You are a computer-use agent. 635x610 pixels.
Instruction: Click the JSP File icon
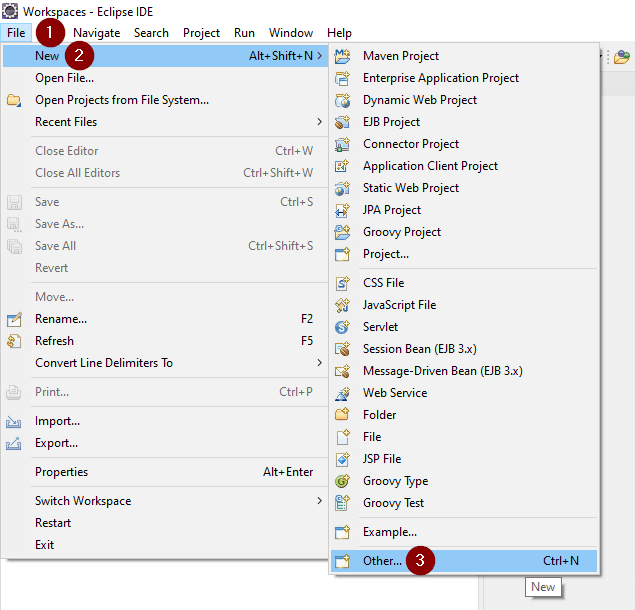pyautogui.click(x=343, y=459)
